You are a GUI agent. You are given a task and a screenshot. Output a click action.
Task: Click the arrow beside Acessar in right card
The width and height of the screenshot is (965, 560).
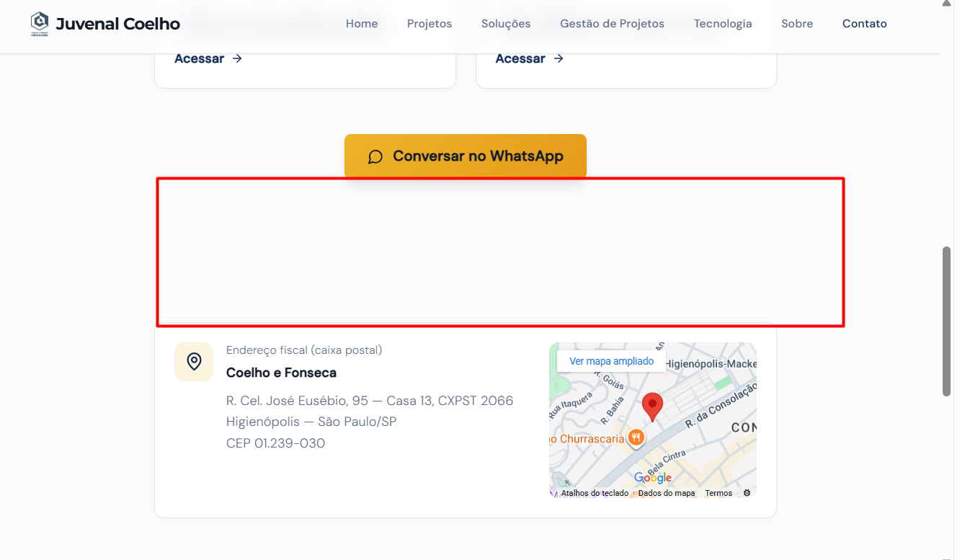pos(559,58)
